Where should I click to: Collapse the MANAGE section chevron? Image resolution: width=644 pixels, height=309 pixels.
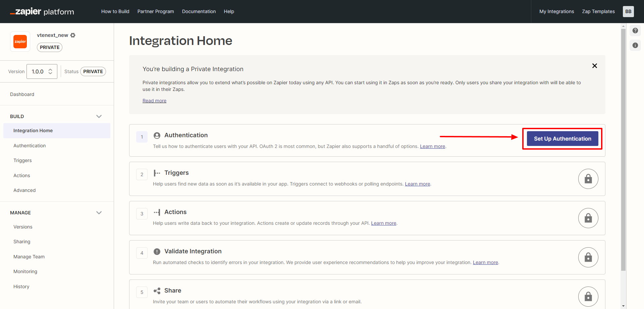[x=99, y=213]
